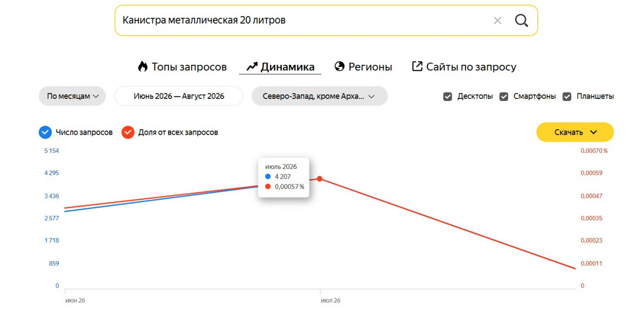
Task: Clear the search query with X icon
Action: coord(498,21)
